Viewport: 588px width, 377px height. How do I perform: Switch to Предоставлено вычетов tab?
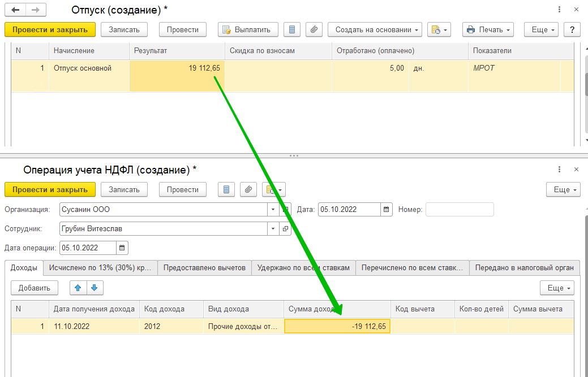[x=204, y=268]
